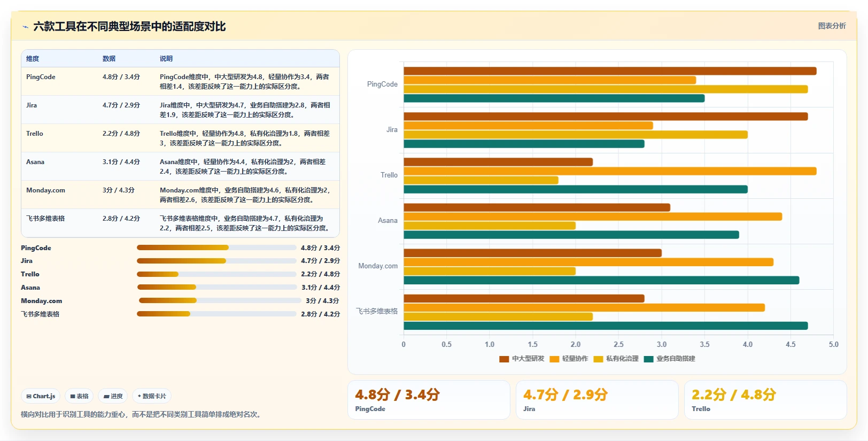
Task: Click the Monday.com table row name
Action: tap(45, 190)
